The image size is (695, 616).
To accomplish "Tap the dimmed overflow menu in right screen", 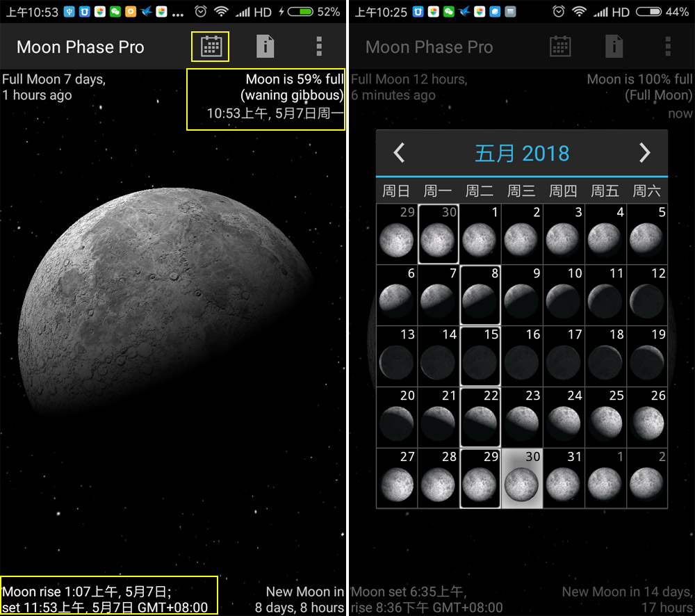I will 668,46.
